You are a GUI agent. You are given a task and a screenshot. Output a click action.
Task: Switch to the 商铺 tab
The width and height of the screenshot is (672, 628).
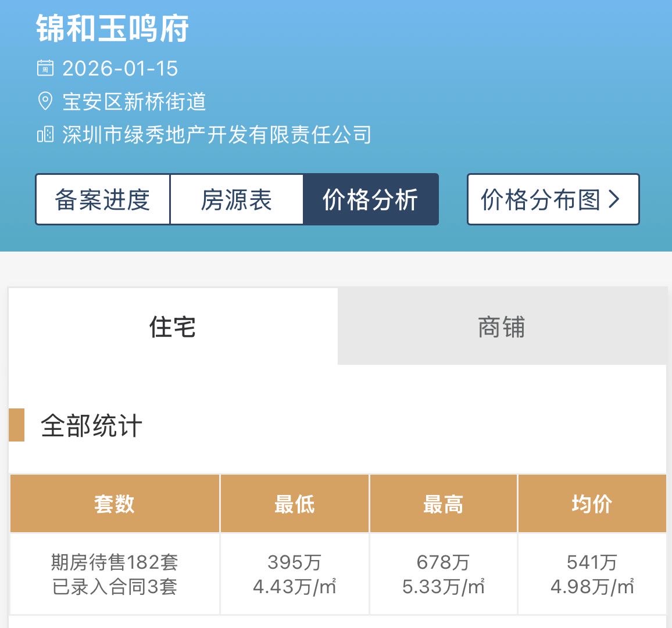(501, 326)
